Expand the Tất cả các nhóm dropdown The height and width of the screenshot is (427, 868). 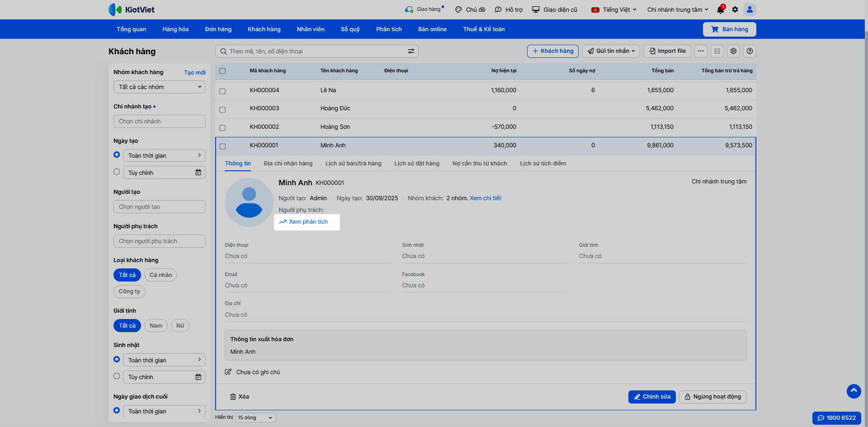coord(159,87)
